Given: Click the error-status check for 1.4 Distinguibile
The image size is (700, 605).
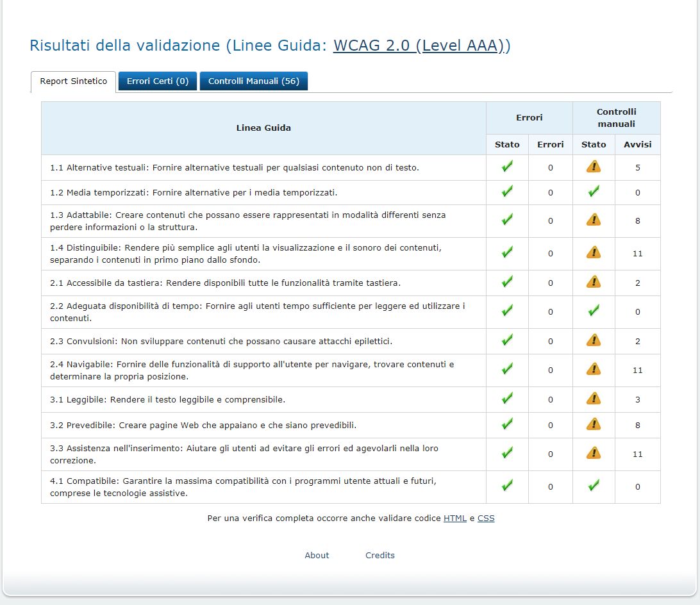Looking at the screenshot, I should [507, 253].
